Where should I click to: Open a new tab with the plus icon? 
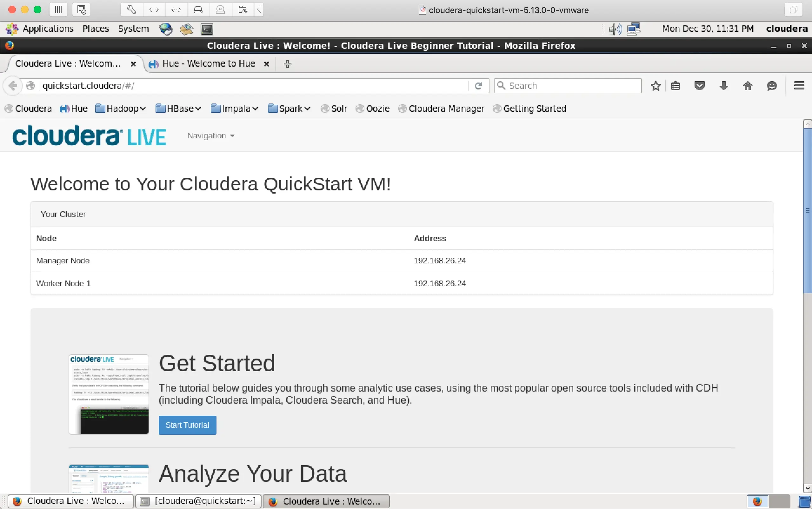[x=287, y=64]
